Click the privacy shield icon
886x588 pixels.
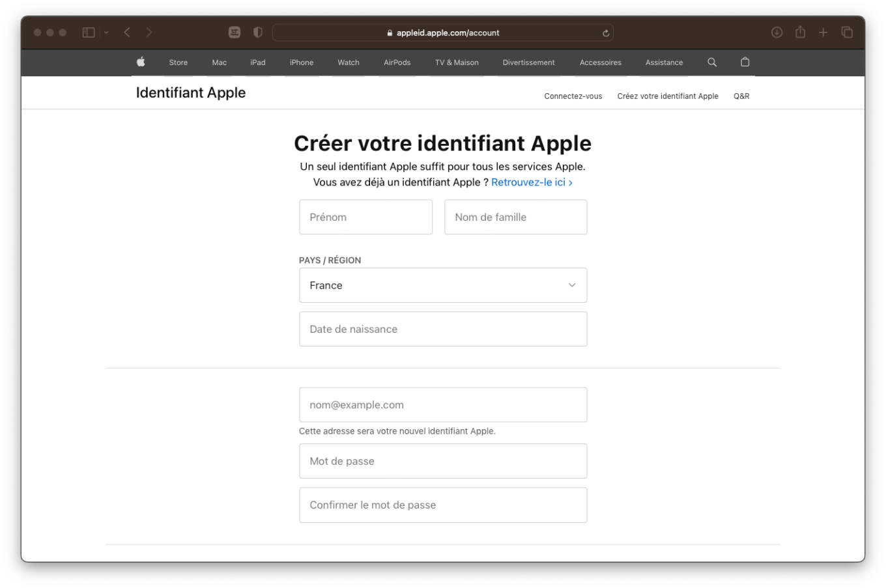tap(258, 33)
